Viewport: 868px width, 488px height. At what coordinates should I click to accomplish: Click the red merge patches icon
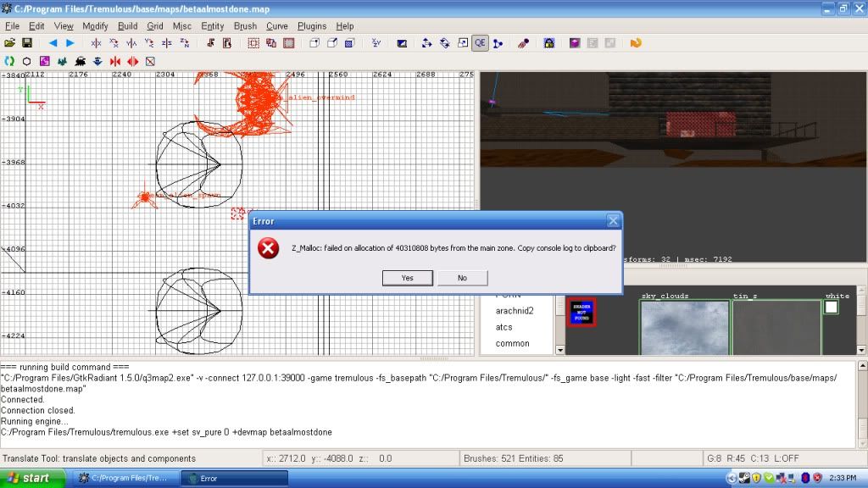pyautogui.click(x=115, y=61)
